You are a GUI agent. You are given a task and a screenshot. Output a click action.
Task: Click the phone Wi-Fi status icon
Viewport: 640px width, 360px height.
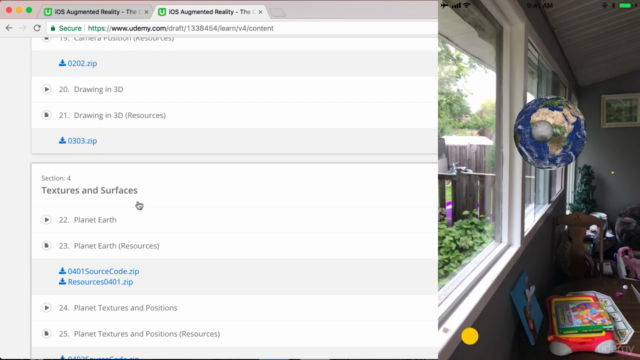[x=467, y=5]
